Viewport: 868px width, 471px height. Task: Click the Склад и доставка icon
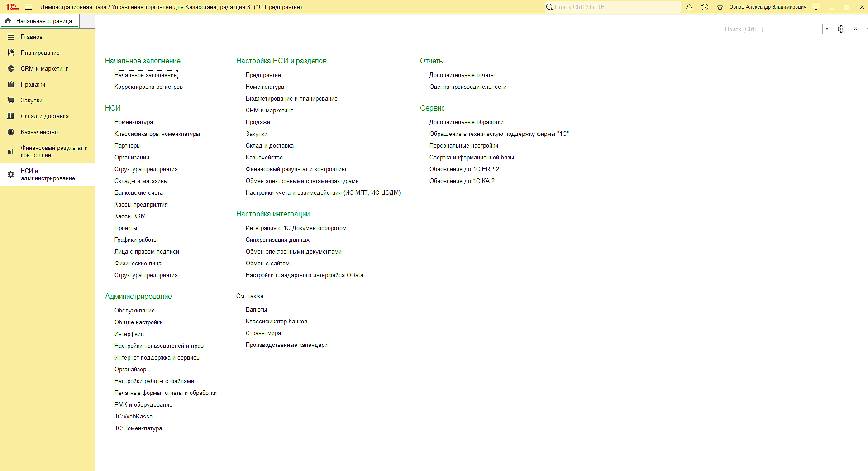[x=11, y=116]
